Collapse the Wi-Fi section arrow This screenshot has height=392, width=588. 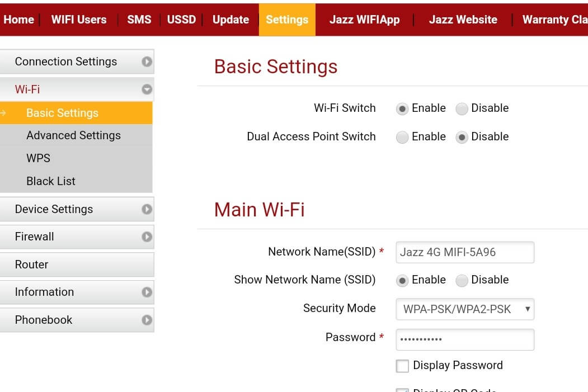tap(147, 89)
